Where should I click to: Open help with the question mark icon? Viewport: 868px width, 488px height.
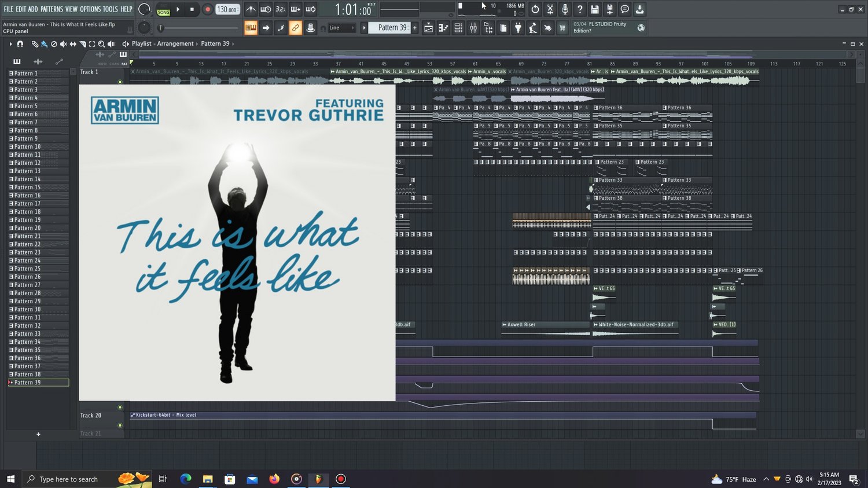click(x=580, y=9)
